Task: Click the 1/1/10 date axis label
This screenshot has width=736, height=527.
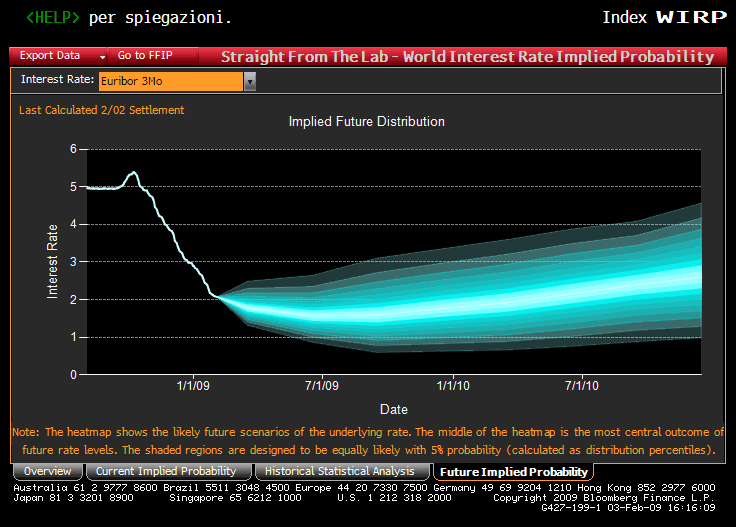Action: [453, 386]
